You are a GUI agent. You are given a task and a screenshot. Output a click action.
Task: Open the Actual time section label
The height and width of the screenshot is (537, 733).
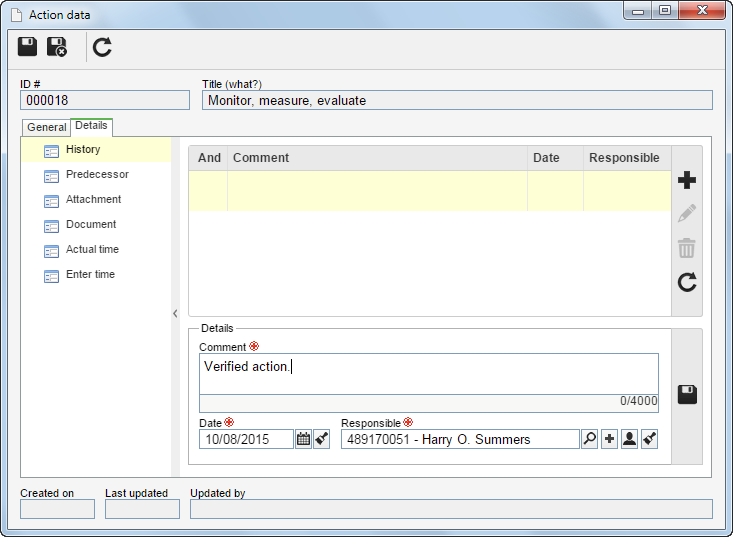click(93, 249)
